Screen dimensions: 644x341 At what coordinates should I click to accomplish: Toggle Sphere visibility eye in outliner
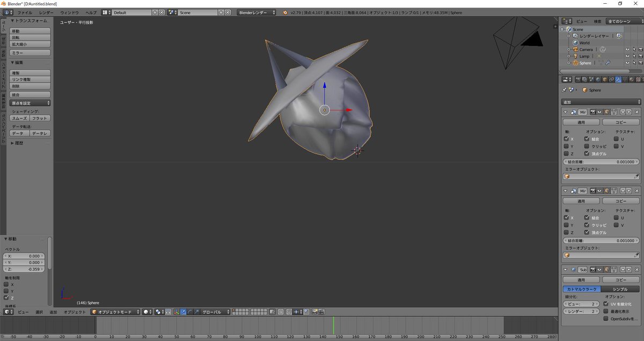tap(627, 63)
